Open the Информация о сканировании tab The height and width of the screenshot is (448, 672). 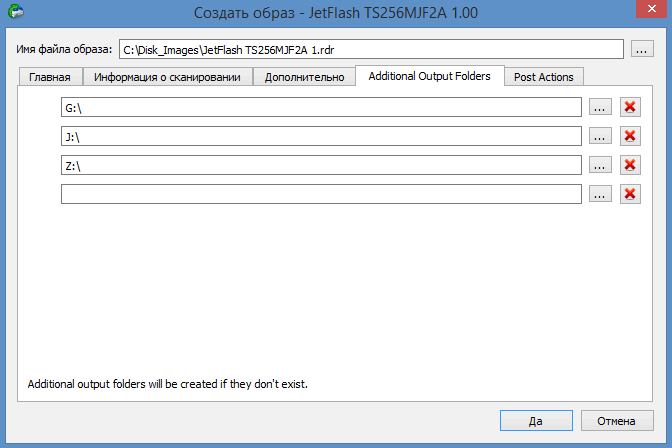coord(168,77)
